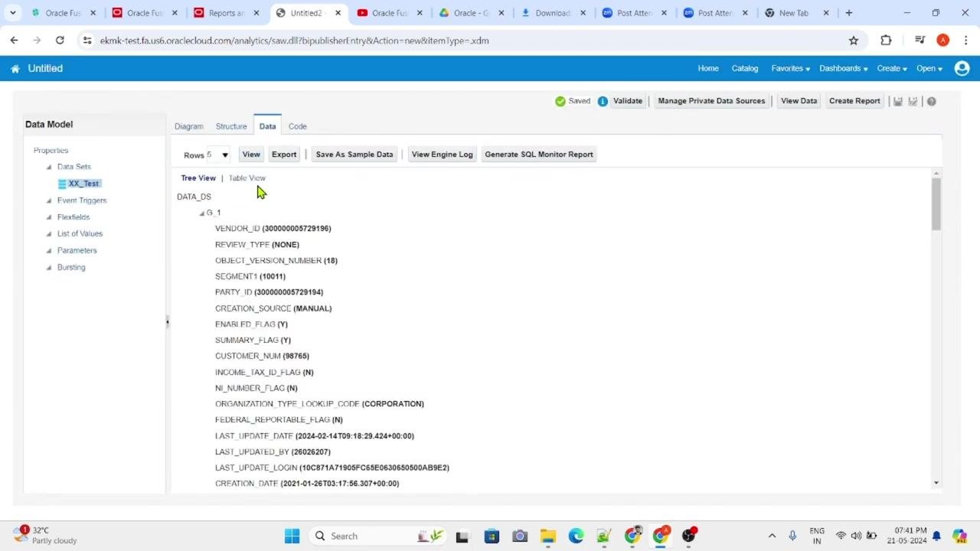Click the View Data button
This screenshot has height=551, width=980.
[x=799, y=101]
